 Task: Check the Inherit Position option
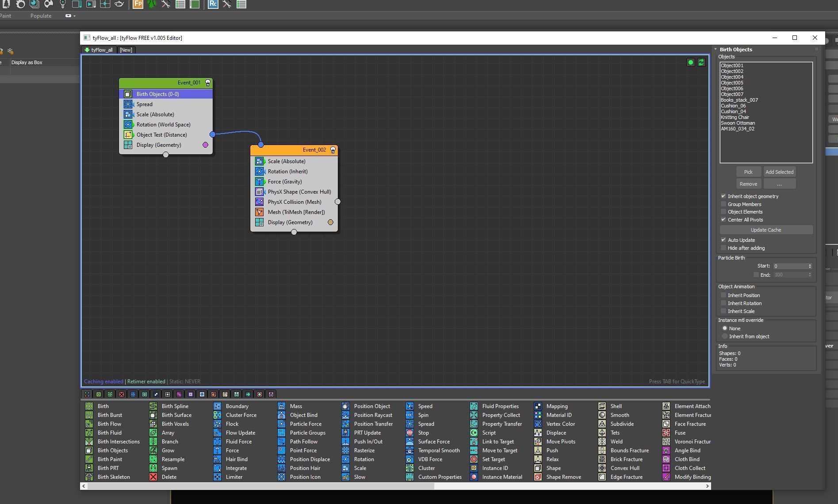[723, 295]
